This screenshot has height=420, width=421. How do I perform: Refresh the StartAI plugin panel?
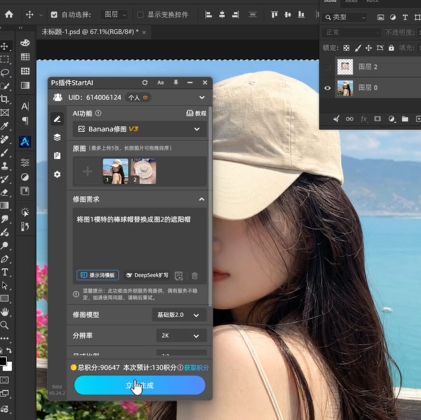(145, 83)
